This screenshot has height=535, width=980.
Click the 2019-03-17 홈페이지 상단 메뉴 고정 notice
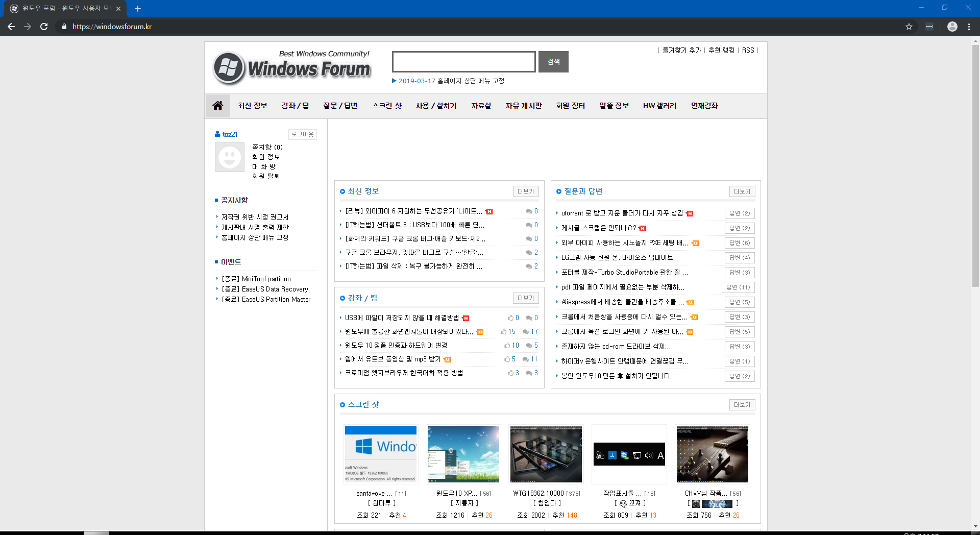451,81
